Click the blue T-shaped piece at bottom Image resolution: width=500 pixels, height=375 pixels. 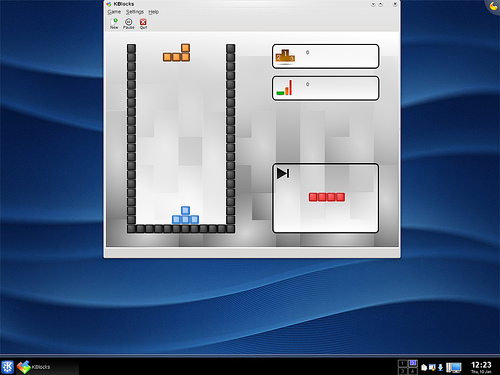[185, 215]
